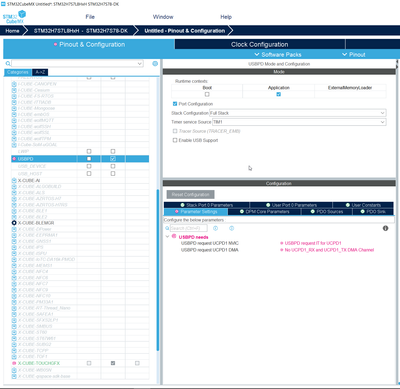Click the component list vertical scrollbar
Viewport: 400px width, 389px height.
pyautogui.click(x=157, y=270)
